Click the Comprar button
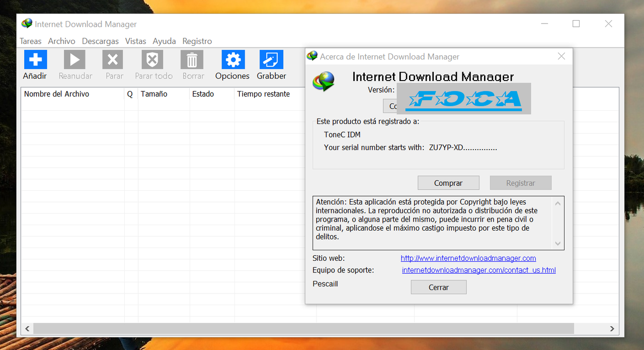The width and height of the screenshot is (644, 350). click(x=448, y=183)
